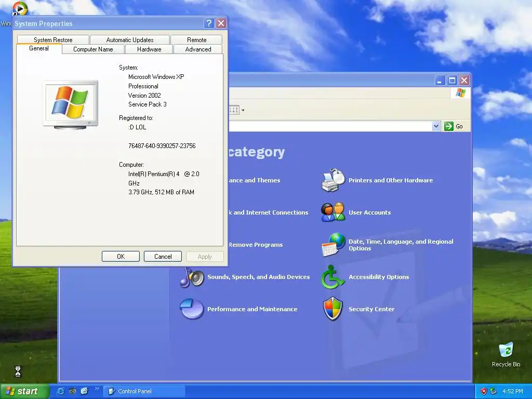Switch to the Automatic Updates tab
The height and width of the screenshot is (399, 532).
point(129,39)
